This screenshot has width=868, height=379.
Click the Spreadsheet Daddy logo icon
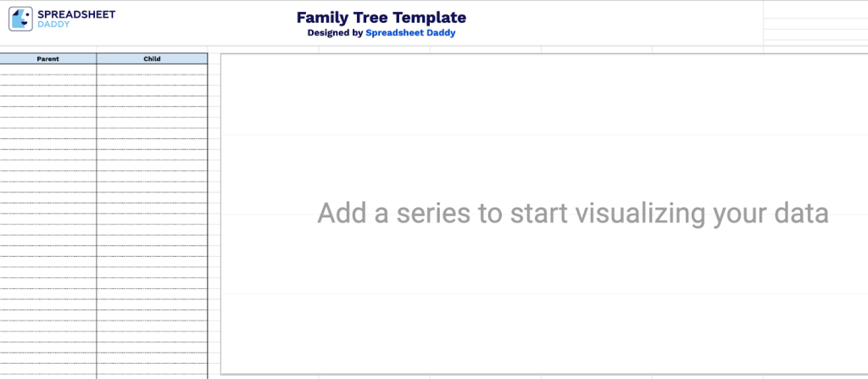(x=21, y=19)
